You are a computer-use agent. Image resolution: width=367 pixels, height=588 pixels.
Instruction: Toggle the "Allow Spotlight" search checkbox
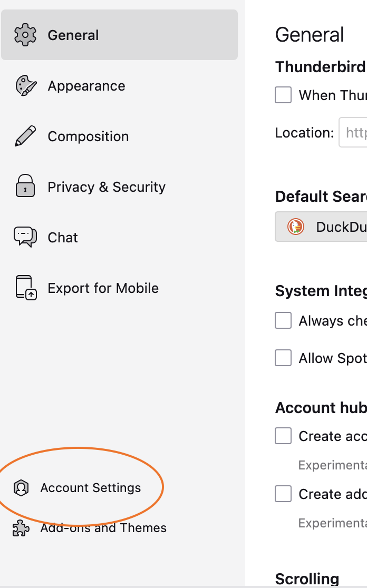[x=283, y=358]
